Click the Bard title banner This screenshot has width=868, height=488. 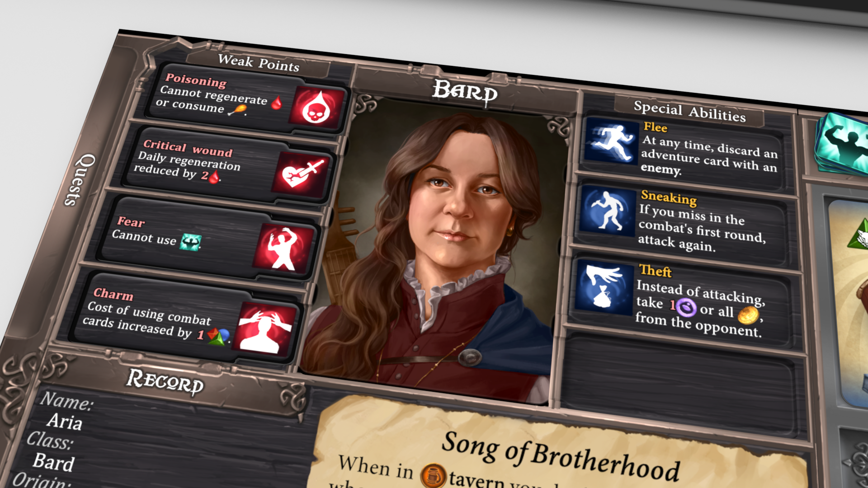pos(465,92)
